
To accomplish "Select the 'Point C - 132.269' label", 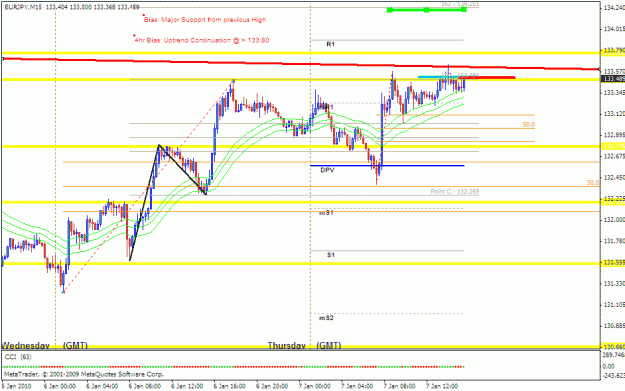I will [x=455, y=192].
